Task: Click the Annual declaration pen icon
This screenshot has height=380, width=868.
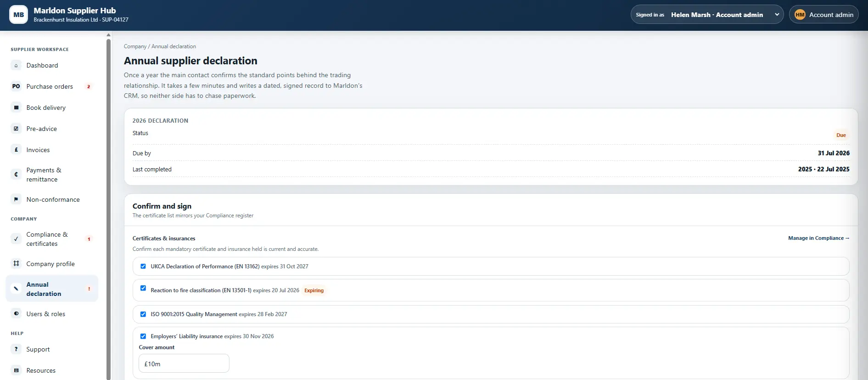Action: click(16, 289)
